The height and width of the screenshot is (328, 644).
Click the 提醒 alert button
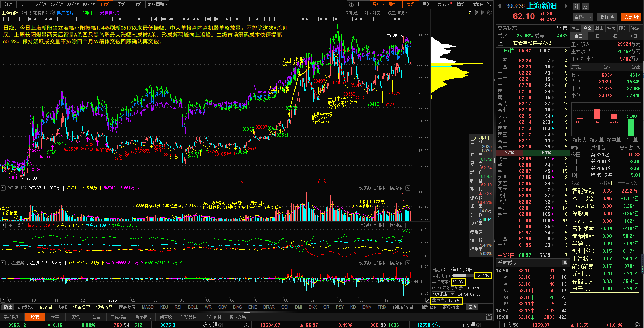click(607, 17)
